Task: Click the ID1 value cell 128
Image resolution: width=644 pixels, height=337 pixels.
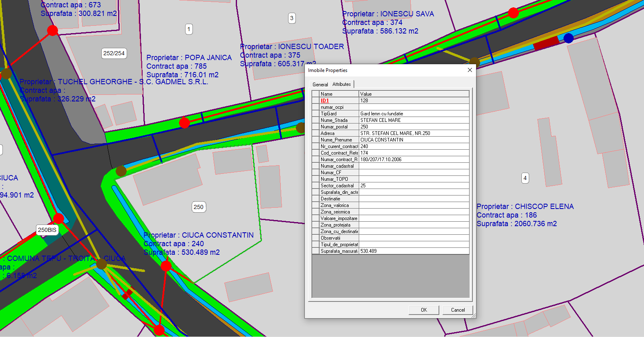Action: click(x=414, y=101)
